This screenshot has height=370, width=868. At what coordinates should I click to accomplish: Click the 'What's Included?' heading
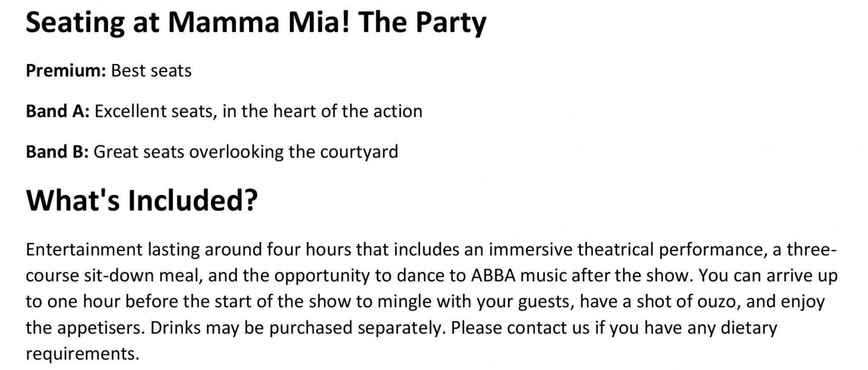(x=142, y=200)
